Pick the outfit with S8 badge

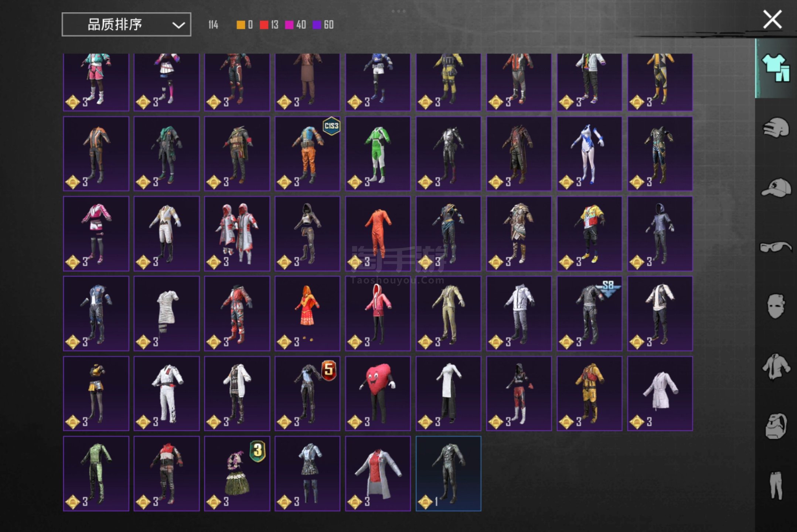589,313
